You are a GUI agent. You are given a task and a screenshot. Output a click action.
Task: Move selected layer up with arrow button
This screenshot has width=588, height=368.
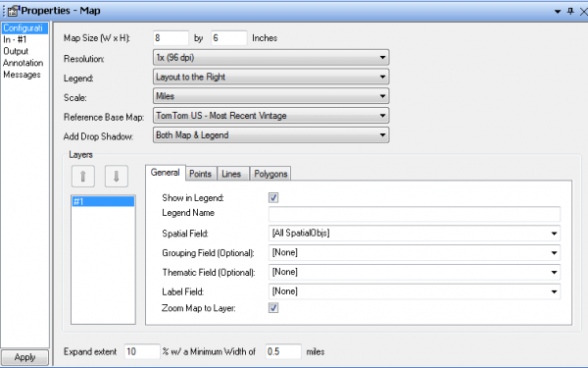pyautogui.click(x=83, y=176)
